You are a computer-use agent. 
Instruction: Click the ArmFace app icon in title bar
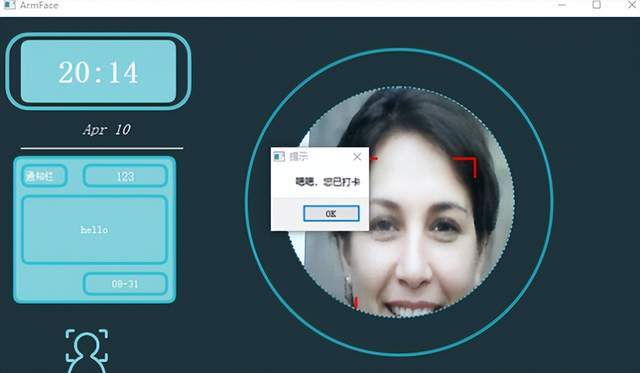pyautogui.click(x=9, y=5)
